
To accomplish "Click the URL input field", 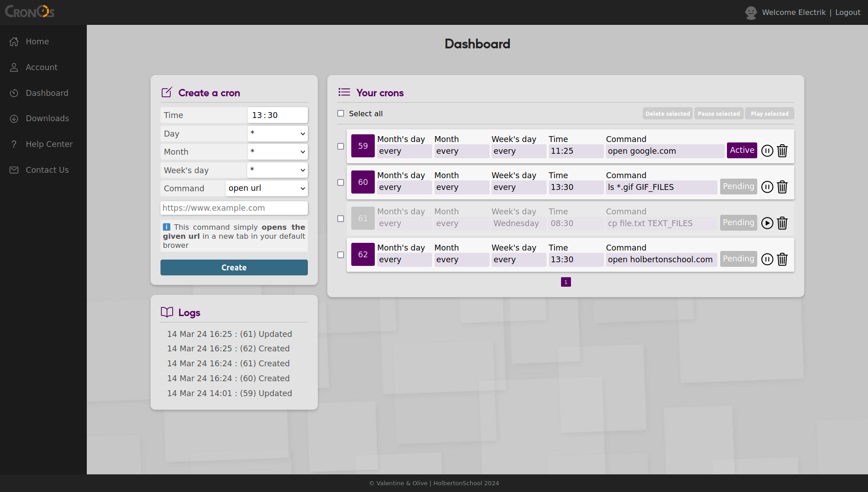I will coord(234,208).
